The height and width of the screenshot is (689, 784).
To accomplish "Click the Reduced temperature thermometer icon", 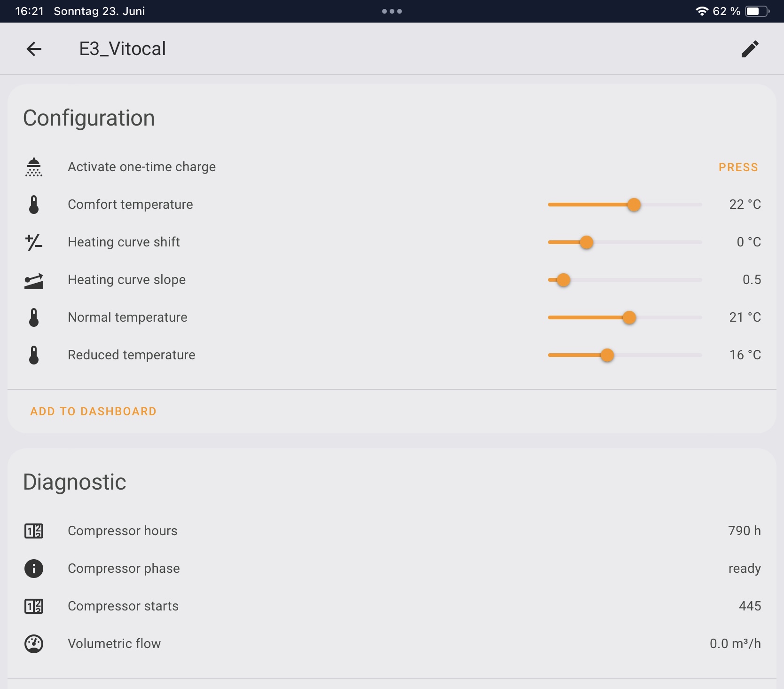I will click(34, 355).
